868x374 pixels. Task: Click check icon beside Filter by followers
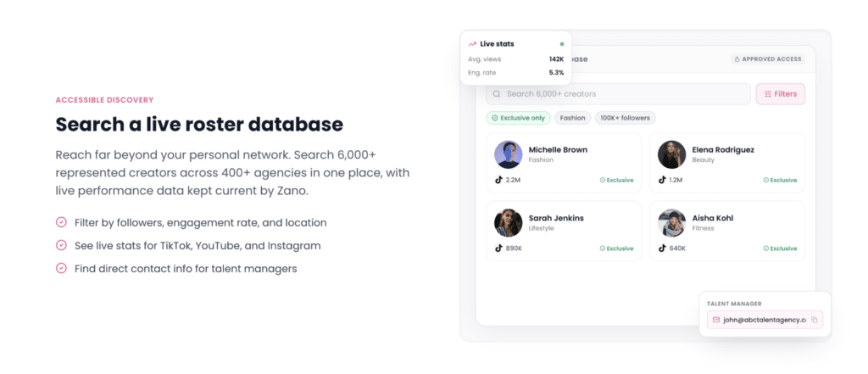tap(61, 222)
